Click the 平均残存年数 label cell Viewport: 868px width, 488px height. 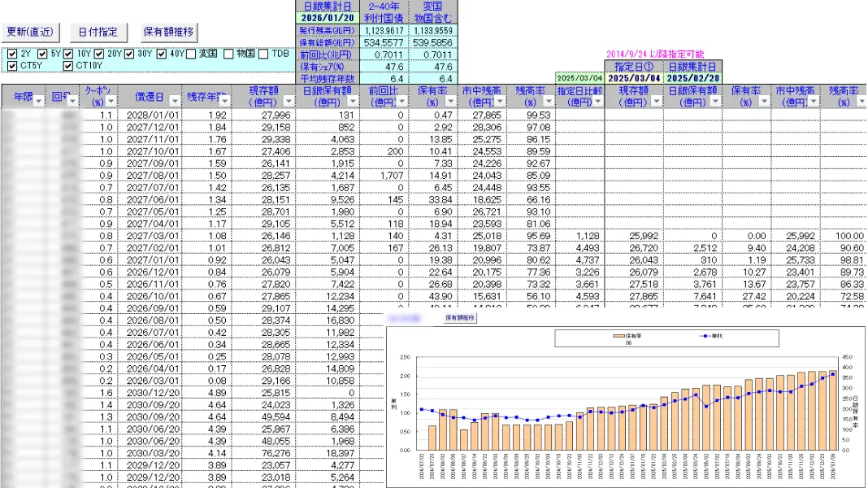(x=328, y=79)
